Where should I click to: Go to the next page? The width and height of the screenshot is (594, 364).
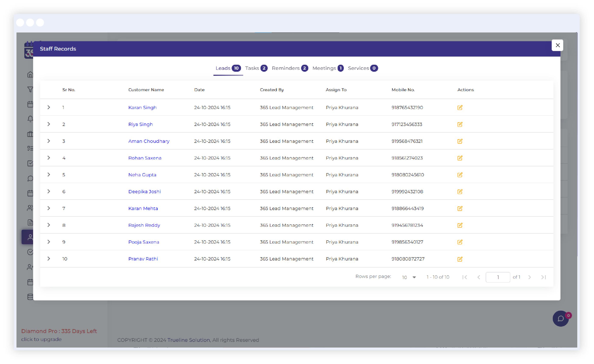(x=529, y=277)
